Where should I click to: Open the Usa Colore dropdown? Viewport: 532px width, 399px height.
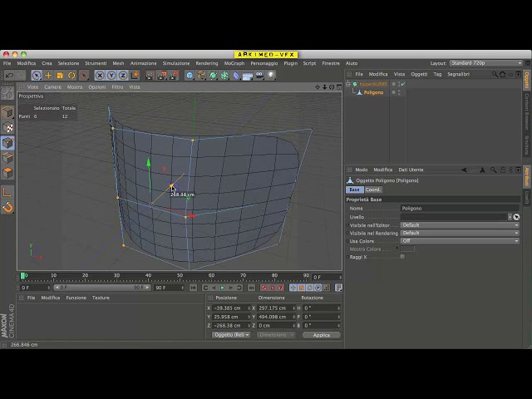[x=460, y=241]
